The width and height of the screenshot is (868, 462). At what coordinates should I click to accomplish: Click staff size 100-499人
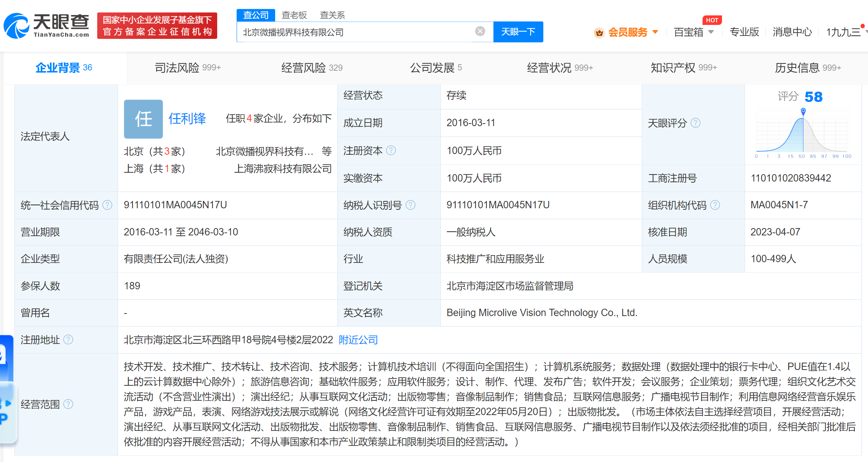click(x=773, y=258)
